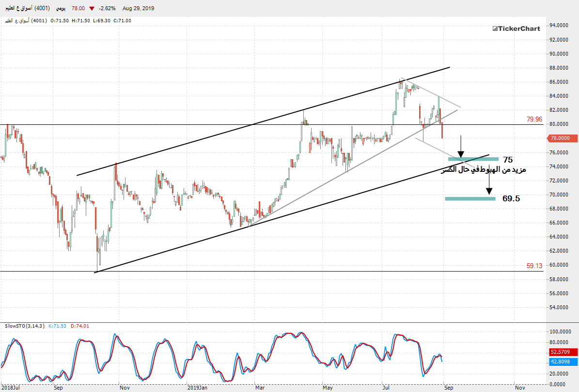Click the Mar marker on time axis
The width and height of the screenshot is (579, 392).
260,388
